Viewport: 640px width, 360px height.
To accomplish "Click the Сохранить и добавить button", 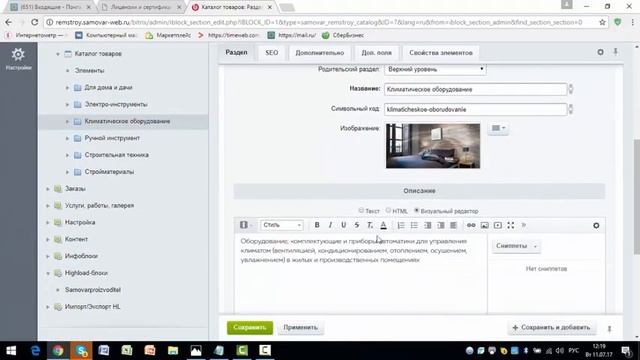I will [551, 327].
